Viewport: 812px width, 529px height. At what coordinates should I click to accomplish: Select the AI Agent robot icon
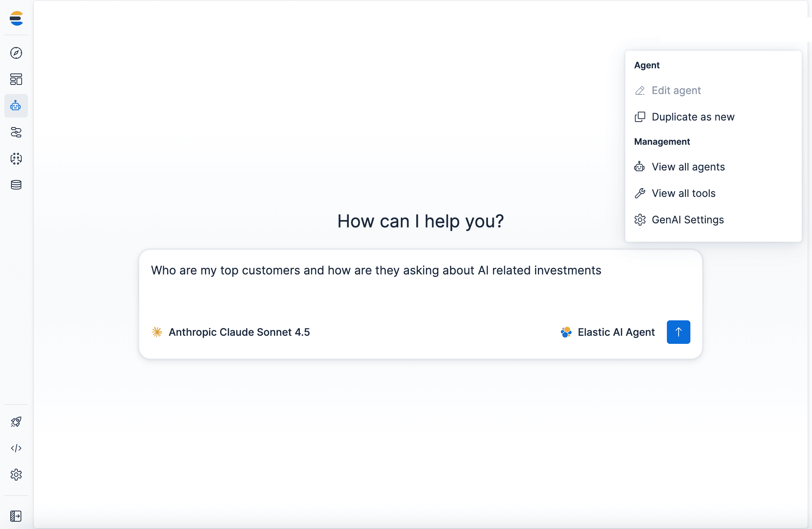(x=16, y=106)
